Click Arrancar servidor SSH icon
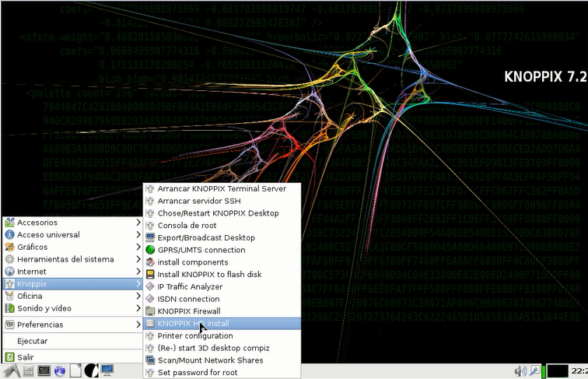This screenshot has height=379, width=588. click(x=150, y=201)
